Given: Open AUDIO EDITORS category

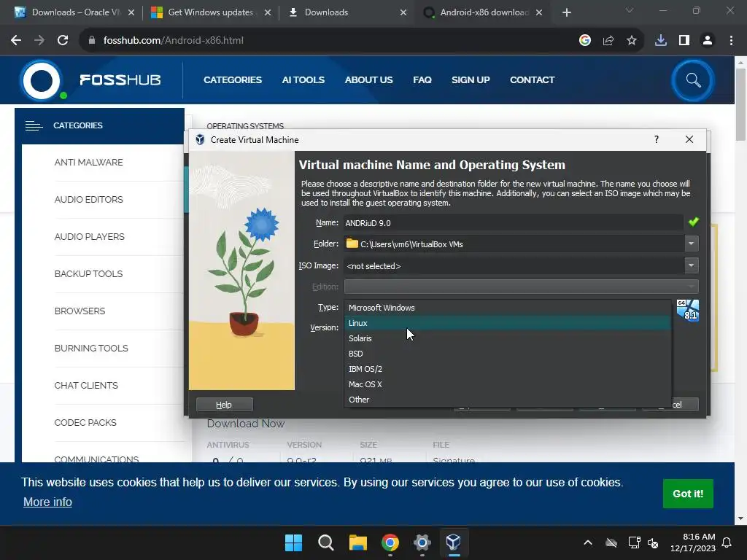Looking at the screenshot, I should coord(88,200).
